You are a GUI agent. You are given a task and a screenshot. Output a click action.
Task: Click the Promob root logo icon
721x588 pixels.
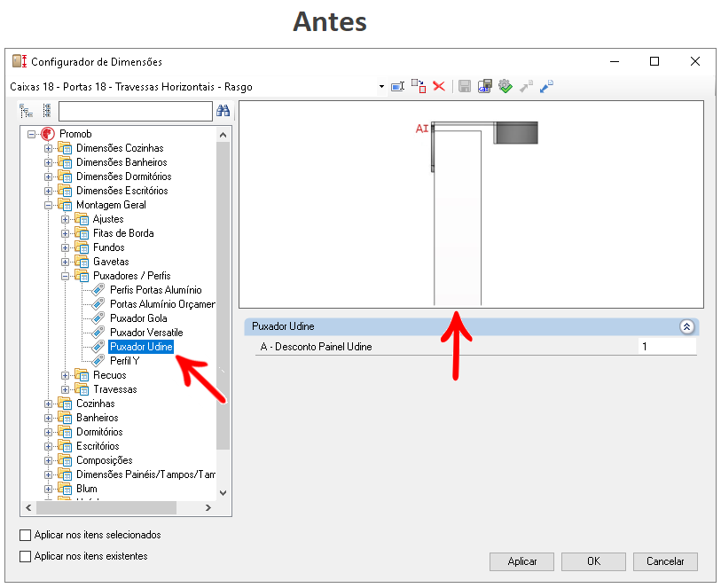pyautogui.click(x=48, y=134)
